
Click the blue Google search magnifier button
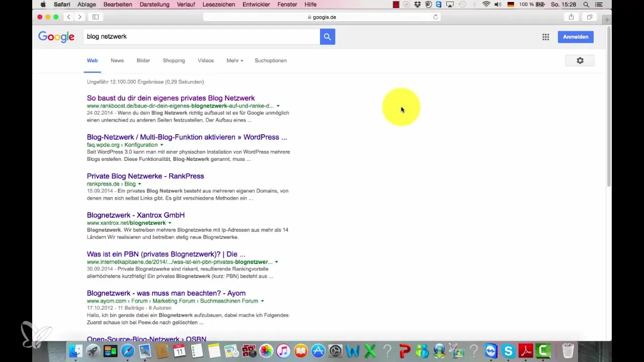tap(328, 37)
